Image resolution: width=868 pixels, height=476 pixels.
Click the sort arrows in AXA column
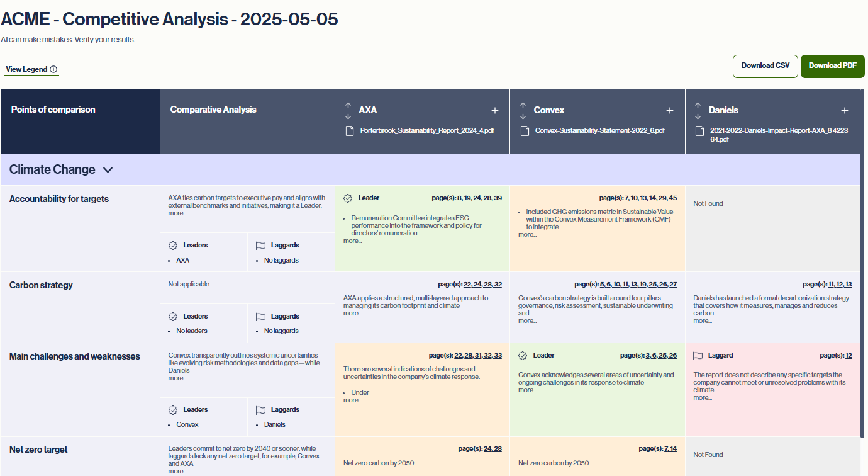pos(348,110)
